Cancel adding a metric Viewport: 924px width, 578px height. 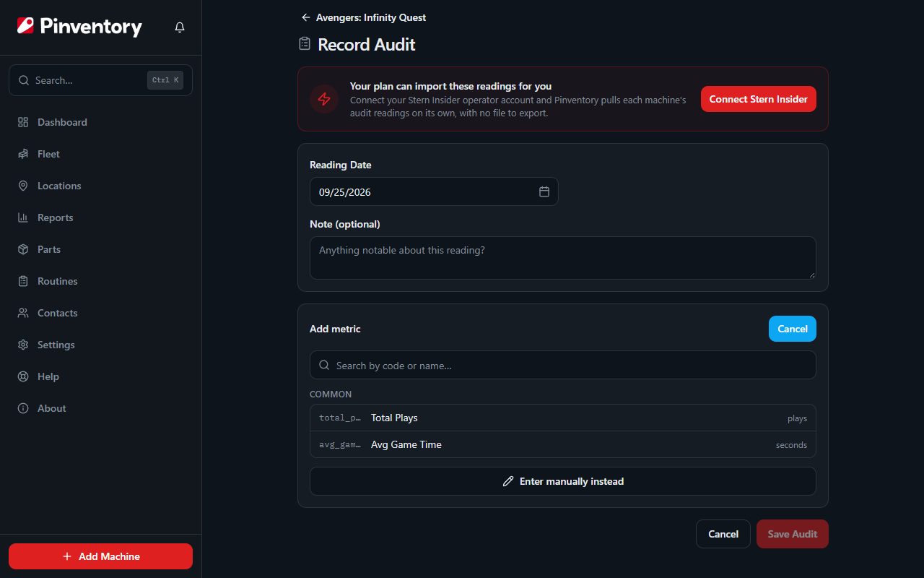792,329
